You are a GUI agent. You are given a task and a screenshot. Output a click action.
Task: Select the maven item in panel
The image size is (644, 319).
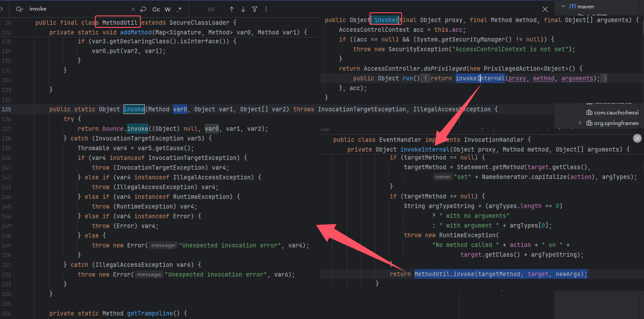click(x=586, y=7)
